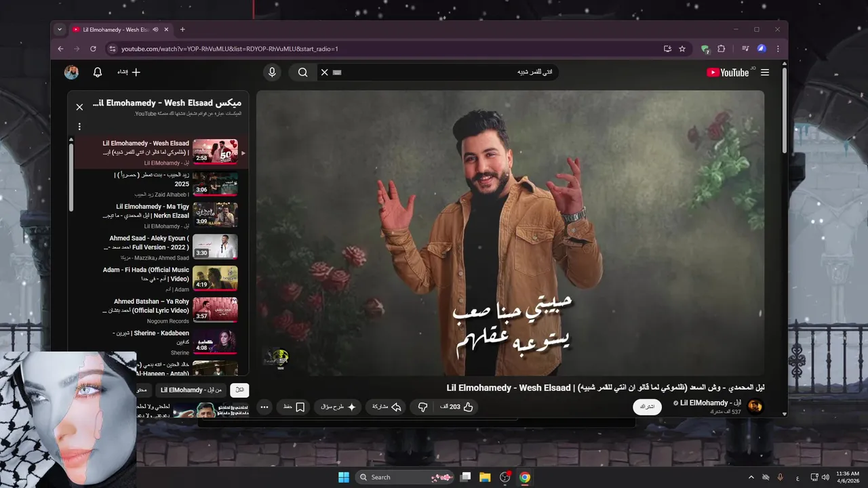The height and width of the screenshot is (488, 868).
Task: Click the currently playing 2:58 playlist thumbnail
Action: 215,152
